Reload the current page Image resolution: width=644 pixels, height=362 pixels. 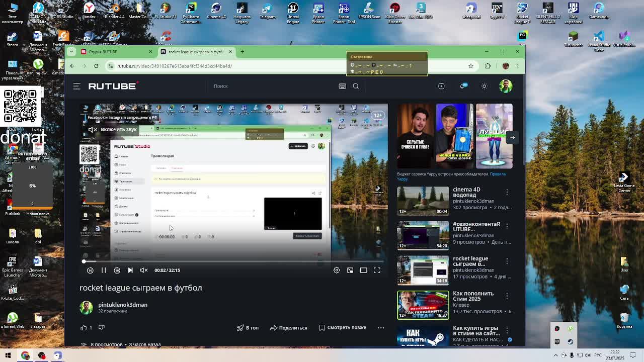coord(96,66)
